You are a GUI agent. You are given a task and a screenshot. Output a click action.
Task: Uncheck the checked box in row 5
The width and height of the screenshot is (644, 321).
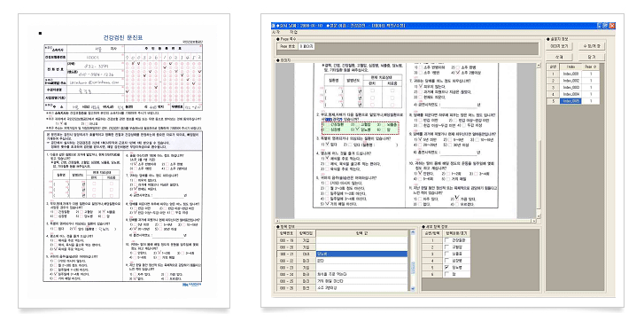[x=446, y=267]
